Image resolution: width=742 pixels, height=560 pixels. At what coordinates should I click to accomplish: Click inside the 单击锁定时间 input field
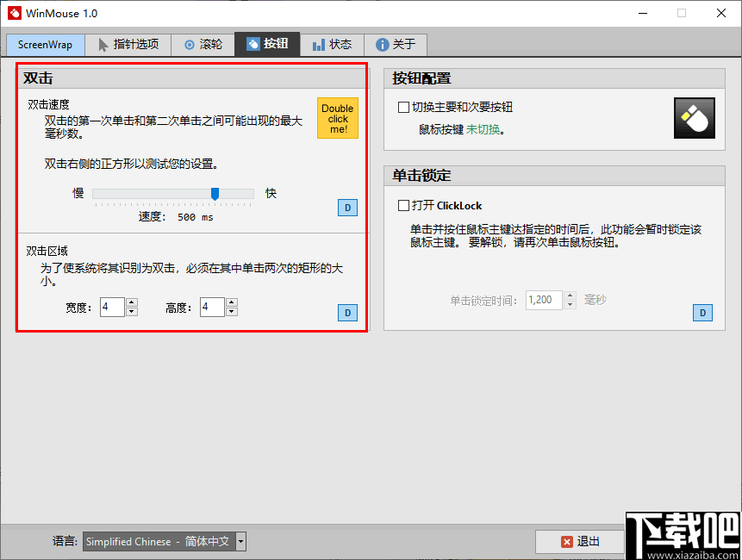click(543, 300)
